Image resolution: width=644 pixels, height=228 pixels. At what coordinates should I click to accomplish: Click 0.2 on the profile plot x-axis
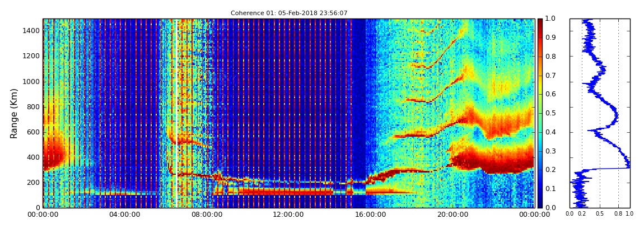tap(582, 213)
